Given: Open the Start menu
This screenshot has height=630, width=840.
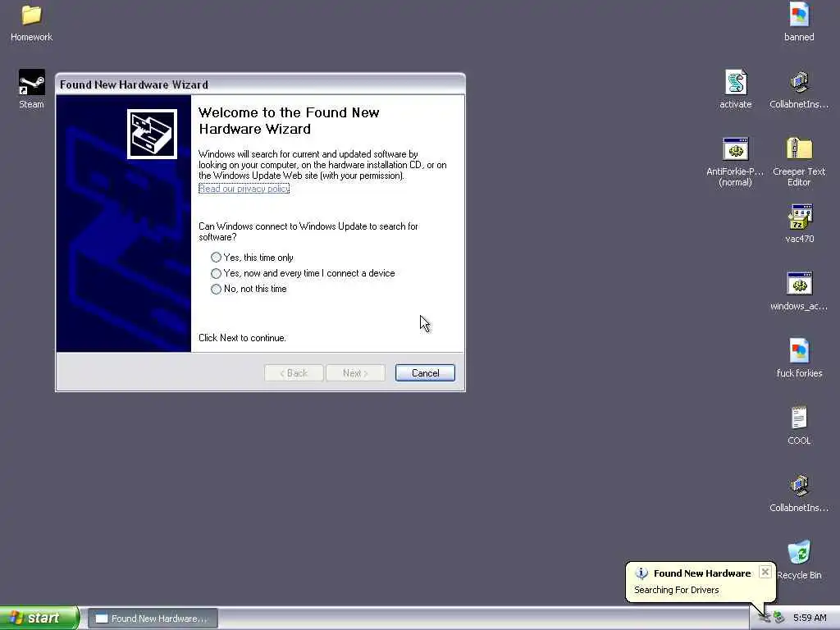Looking at the screenshot, I should pos(39,618).
